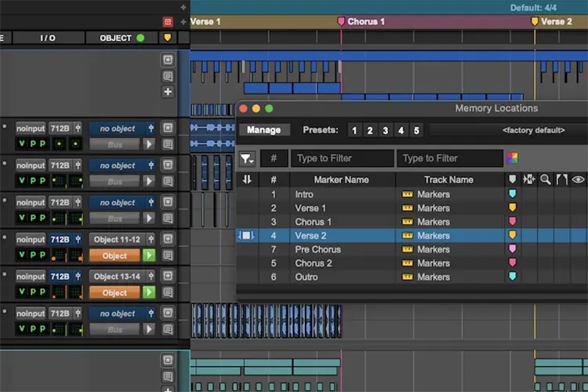
Task: Click the magnifier zoom column header icon
Action: click(x=545, y=180)
